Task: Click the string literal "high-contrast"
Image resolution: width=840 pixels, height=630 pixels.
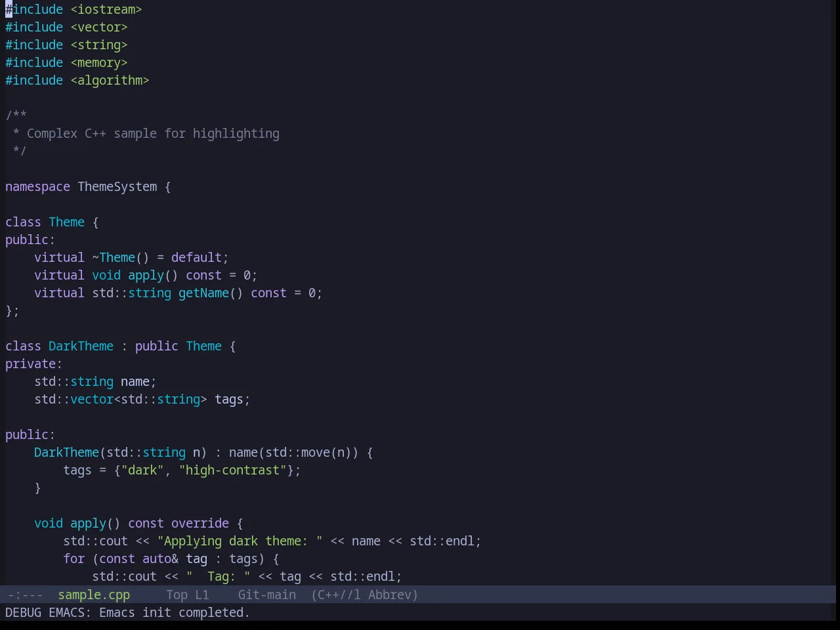Action: tap(233, 470)
